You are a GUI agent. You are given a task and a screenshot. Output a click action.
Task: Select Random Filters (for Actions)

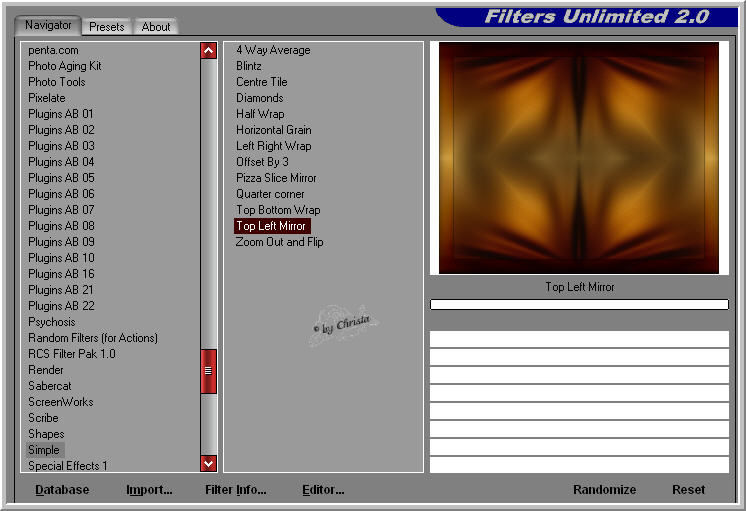[x=93, y=338]
